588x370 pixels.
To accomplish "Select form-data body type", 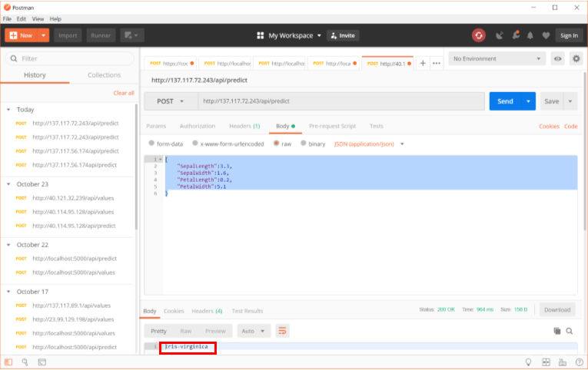I will pos(166,144).
